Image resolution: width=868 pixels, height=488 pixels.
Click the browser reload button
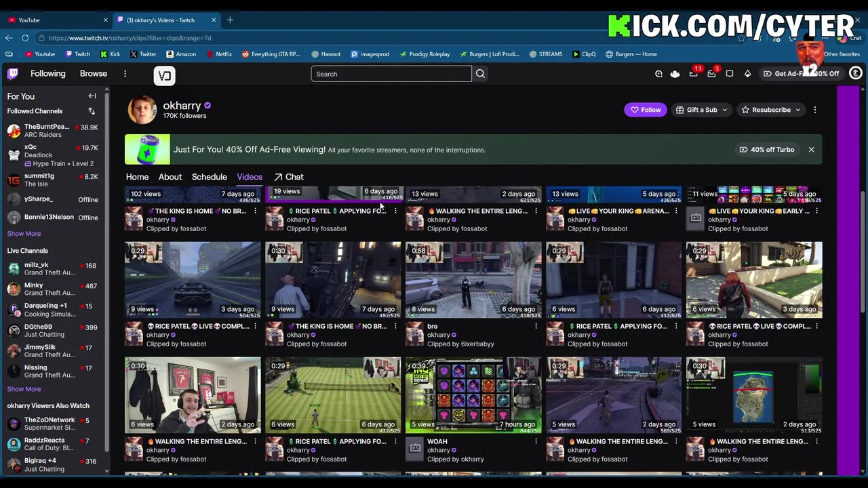click(x=25, y=38)
